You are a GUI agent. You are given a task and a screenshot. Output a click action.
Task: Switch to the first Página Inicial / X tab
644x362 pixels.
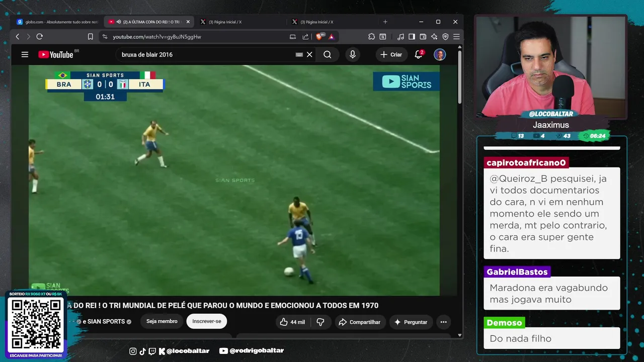[225, 22]
